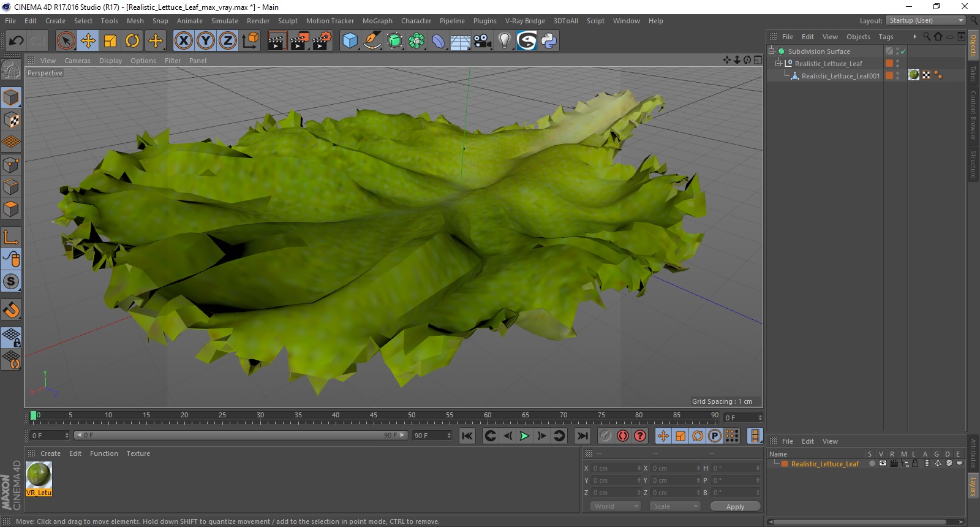980x527 pixels.
Task: Open the Cameras viewport menu
Action: tap(77, 61)
